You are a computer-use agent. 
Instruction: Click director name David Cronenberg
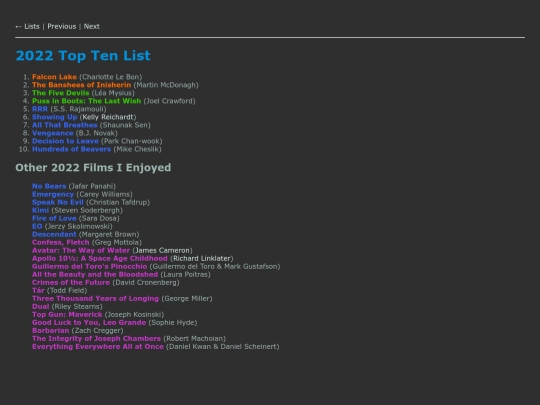pyautogui.click(x=146, y=282)
